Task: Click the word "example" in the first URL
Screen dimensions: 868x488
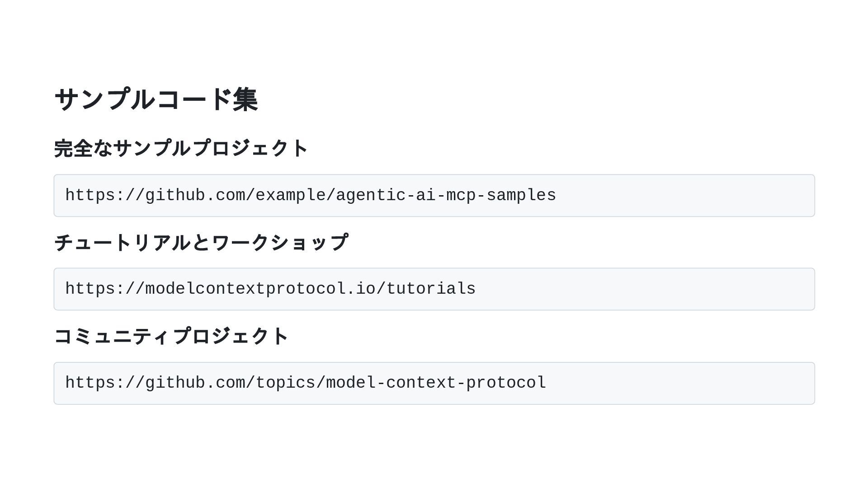Action: pos(291,196)
